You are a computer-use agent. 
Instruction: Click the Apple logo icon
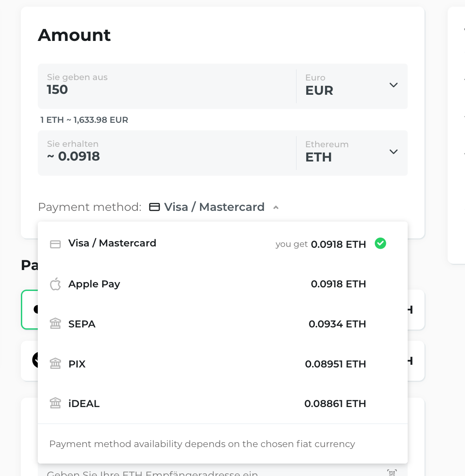[x=55, y=284]
